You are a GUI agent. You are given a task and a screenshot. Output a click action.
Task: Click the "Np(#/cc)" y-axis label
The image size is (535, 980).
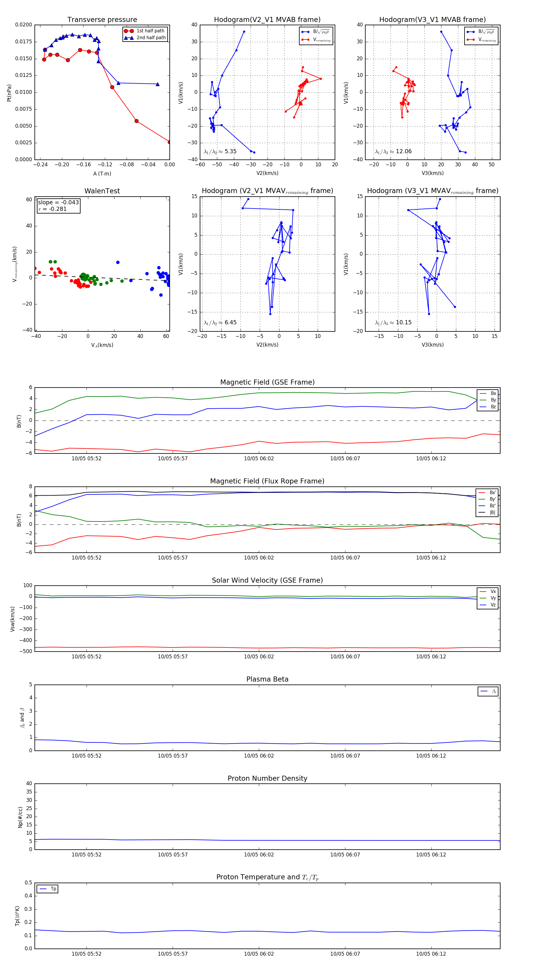pos(20,817)
